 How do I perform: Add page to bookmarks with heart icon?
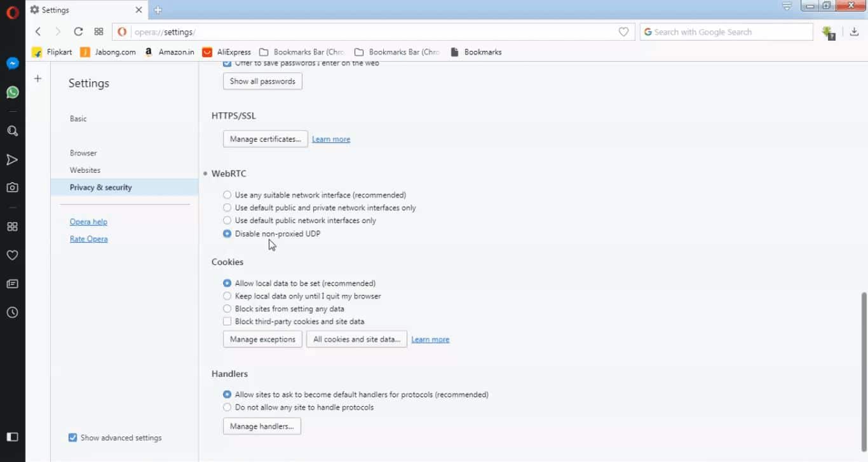click(623, 32)
